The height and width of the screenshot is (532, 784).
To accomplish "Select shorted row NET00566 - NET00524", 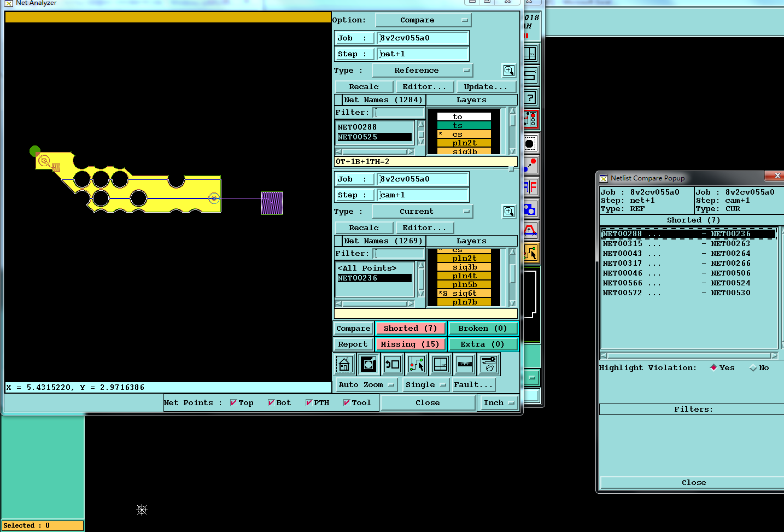I will 688,283.
